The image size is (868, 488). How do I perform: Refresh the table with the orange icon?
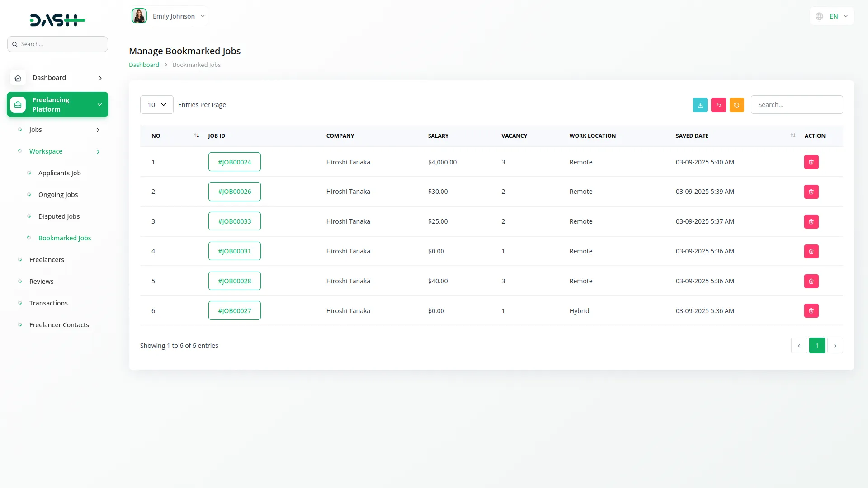coord(736,104)
